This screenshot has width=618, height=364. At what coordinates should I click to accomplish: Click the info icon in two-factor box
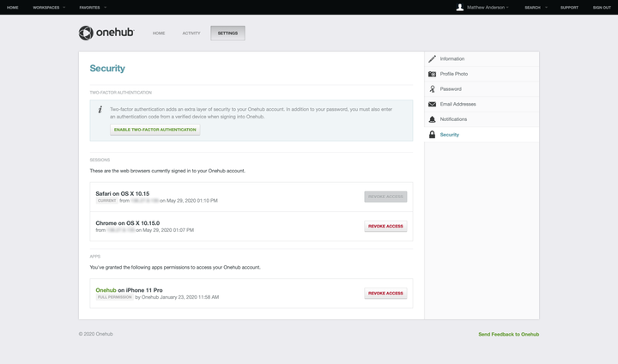(100, 109)
